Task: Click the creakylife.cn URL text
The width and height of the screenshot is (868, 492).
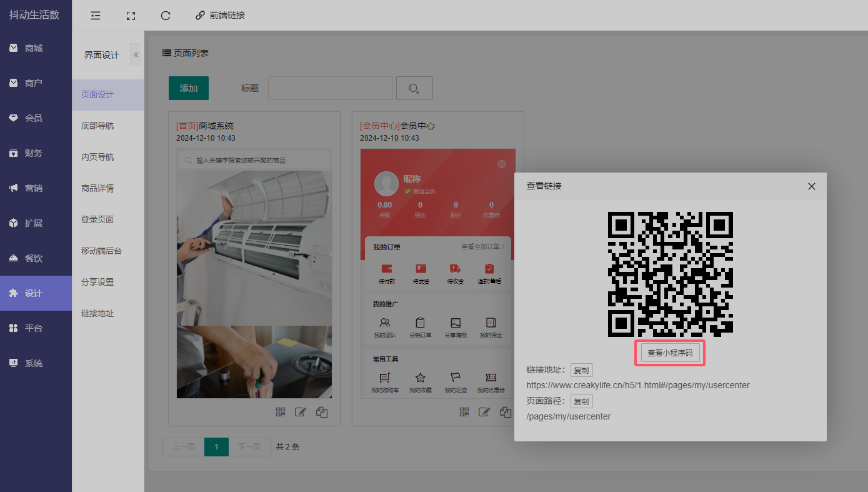Action: [638, 385]
